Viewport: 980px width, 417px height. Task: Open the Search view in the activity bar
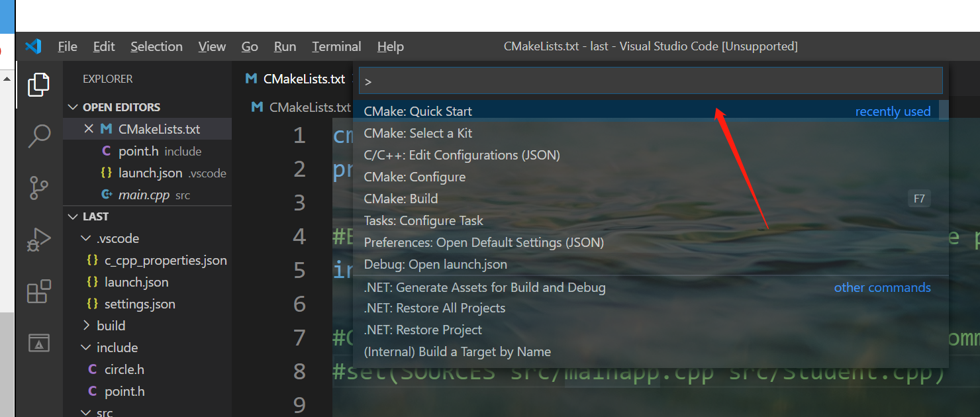38,136
